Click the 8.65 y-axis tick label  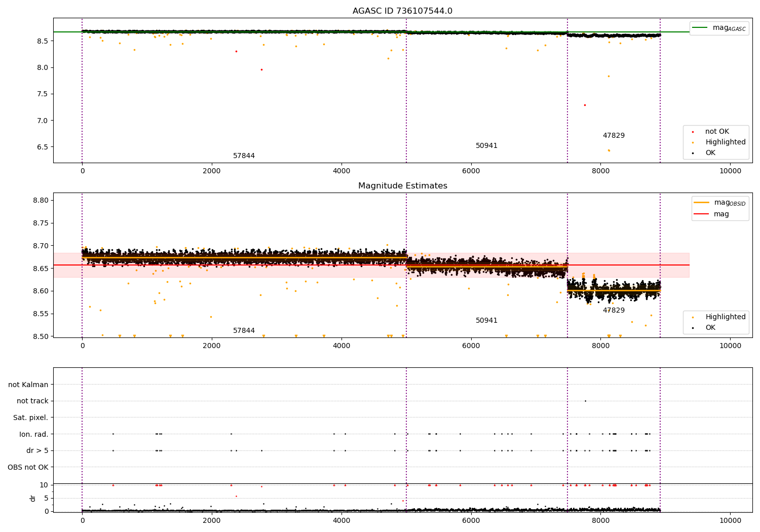40,269
